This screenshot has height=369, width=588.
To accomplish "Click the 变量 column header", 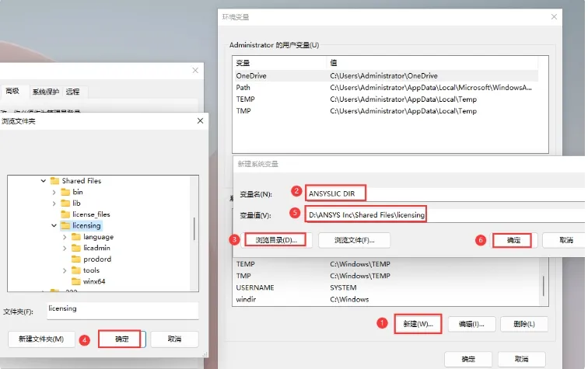I will coord(280,63).
